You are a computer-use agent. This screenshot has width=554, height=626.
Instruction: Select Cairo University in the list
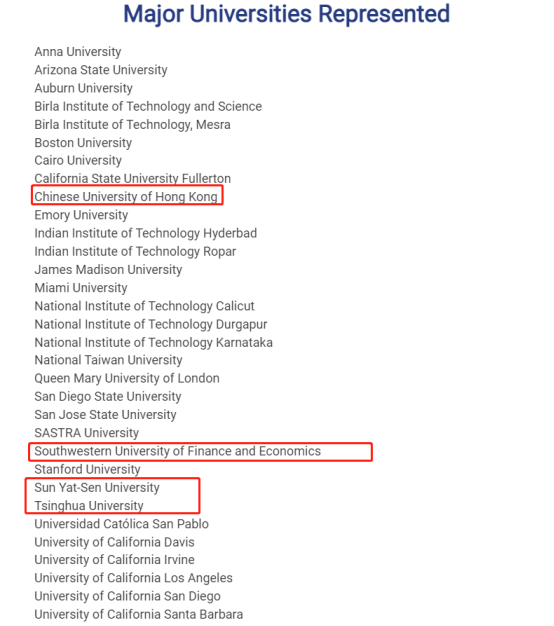(x=78, y=160)
